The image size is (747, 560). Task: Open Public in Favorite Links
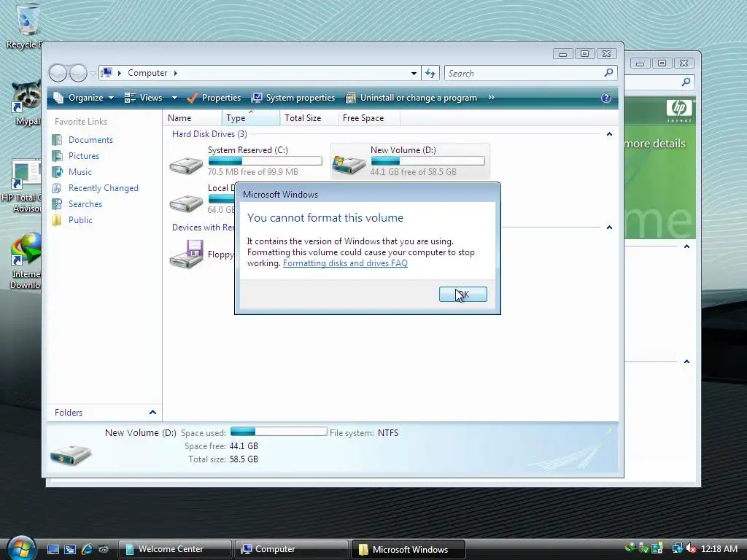tap(80, 220)
